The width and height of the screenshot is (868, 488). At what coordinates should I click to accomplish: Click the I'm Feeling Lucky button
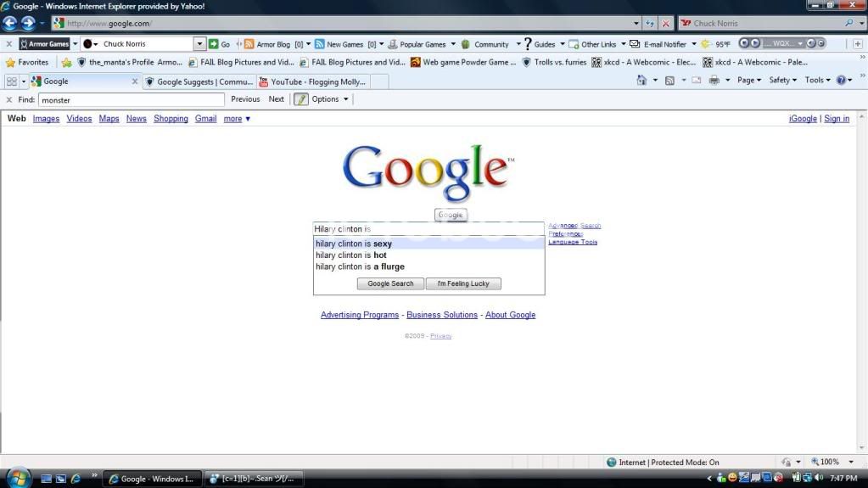pos(463,283)
